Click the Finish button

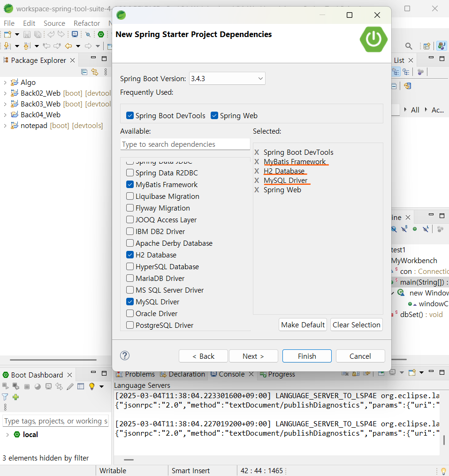[x=307, y=356]
